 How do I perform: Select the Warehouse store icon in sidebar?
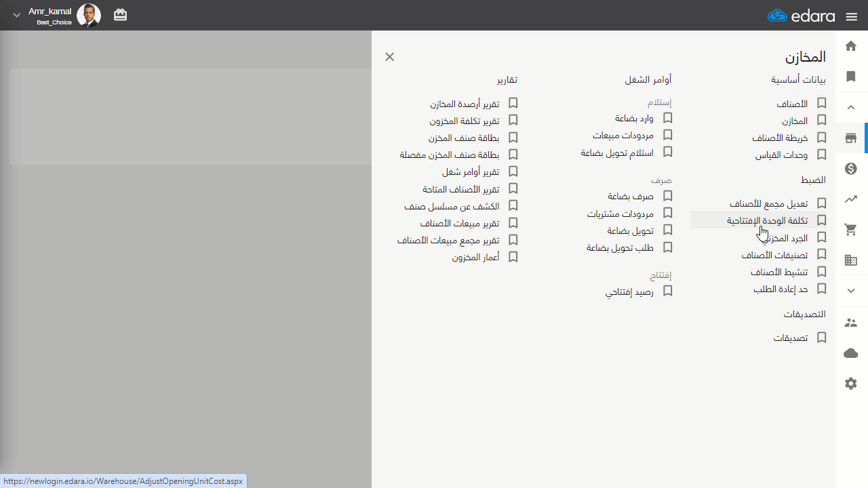pyautogui.click(x=851, y=138)
